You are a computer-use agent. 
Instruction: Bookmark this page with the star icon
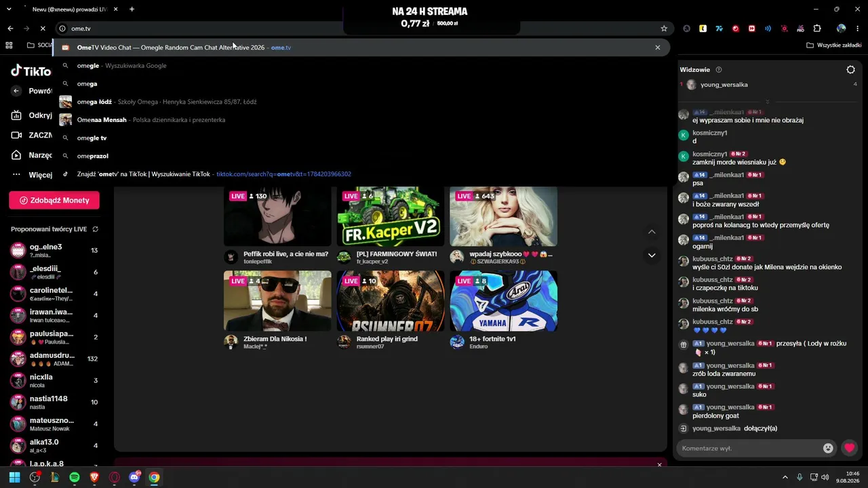pos(664,28)
